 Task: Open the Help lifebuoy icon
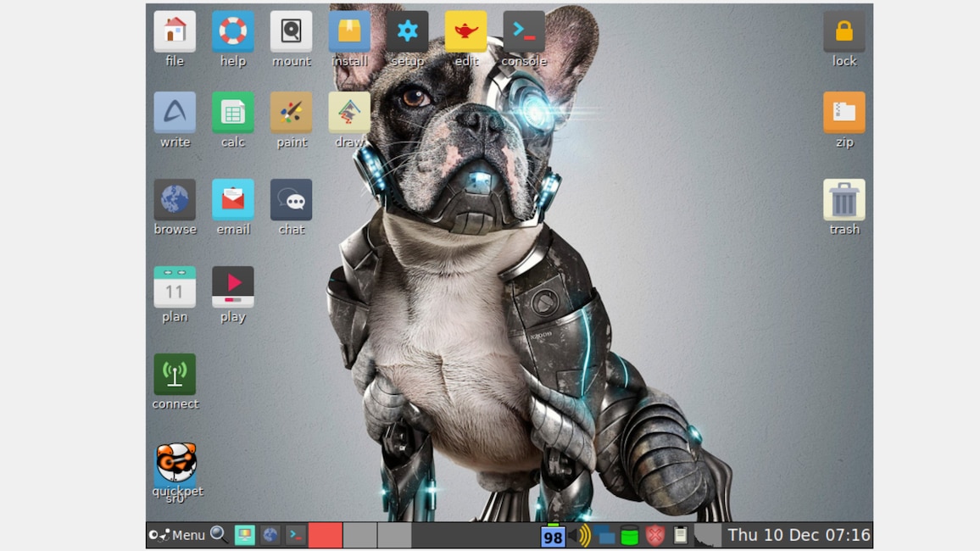pos(232,31)
